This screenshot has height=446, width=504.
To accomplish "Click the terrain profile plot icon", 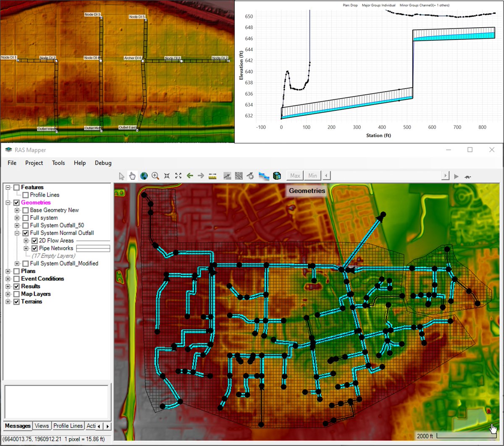I will point(227,176).
